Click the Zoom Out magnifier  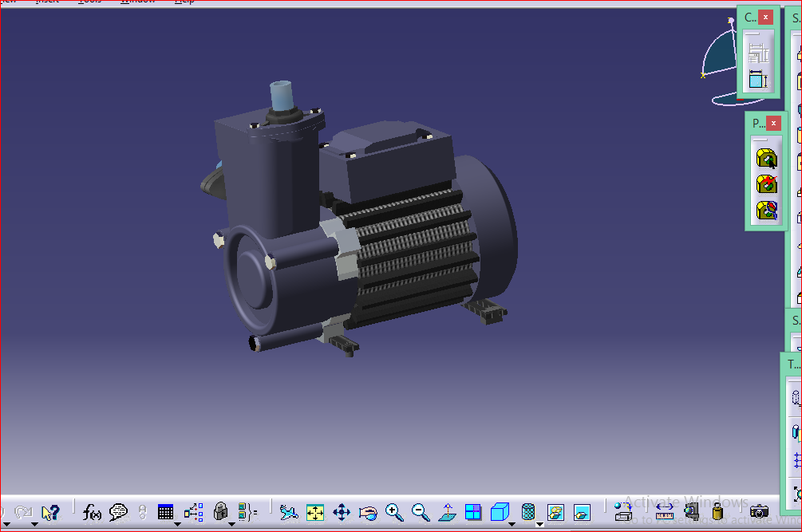click(x=421, y=512)
